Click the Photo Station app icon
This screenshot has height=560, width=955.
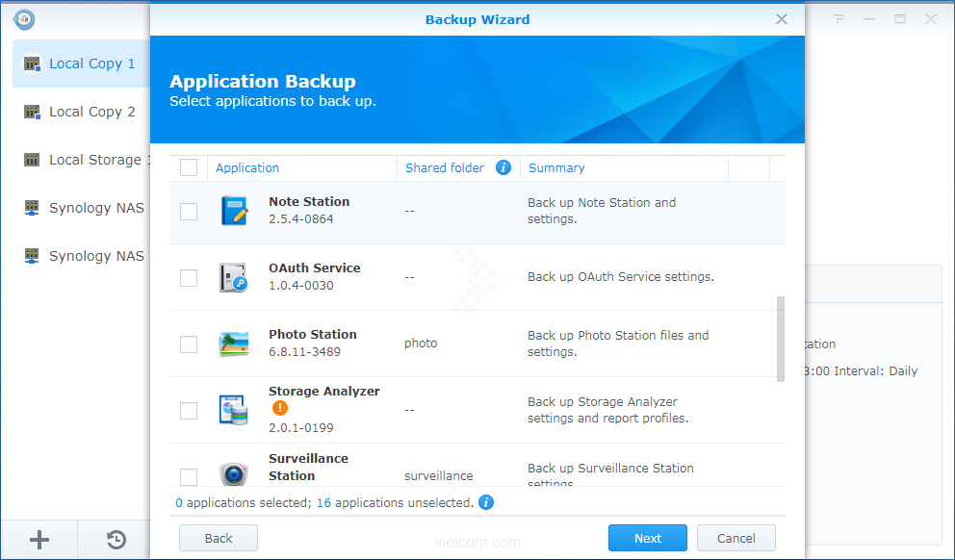tap(234, 344)
